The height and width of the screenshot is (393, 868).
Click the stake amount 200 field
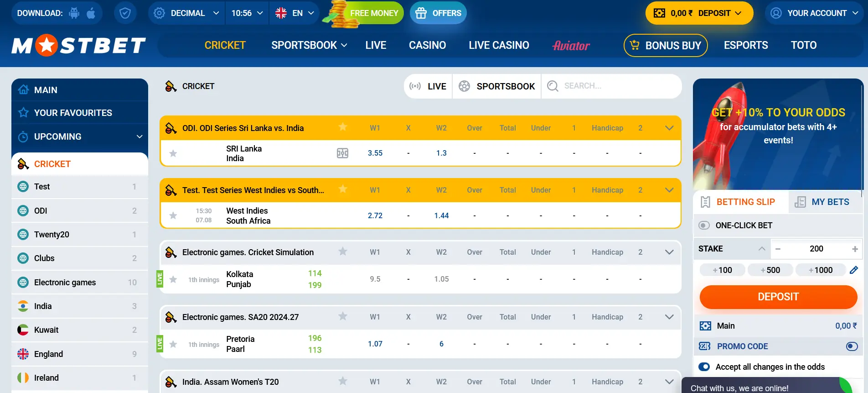click(x=816, y=249)
